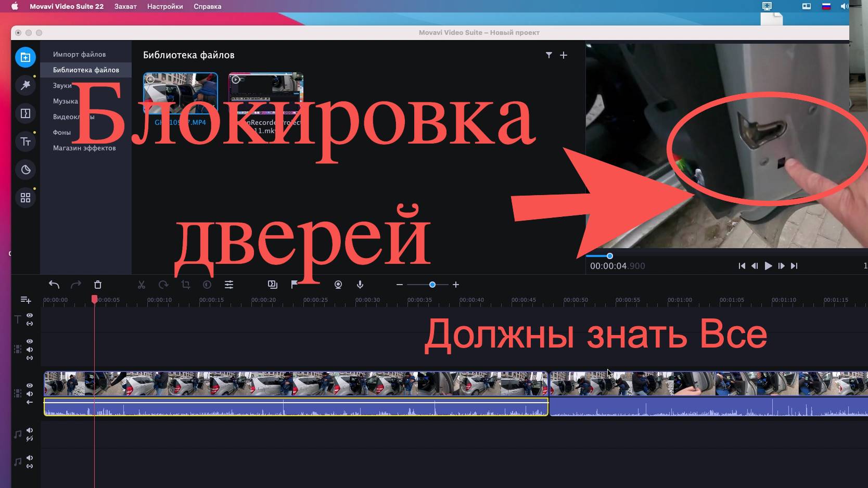Image resolution: width=868 pixels, height=488 pixels.
Task: Open the file library filter dropdown
Action: pos(548,55)
